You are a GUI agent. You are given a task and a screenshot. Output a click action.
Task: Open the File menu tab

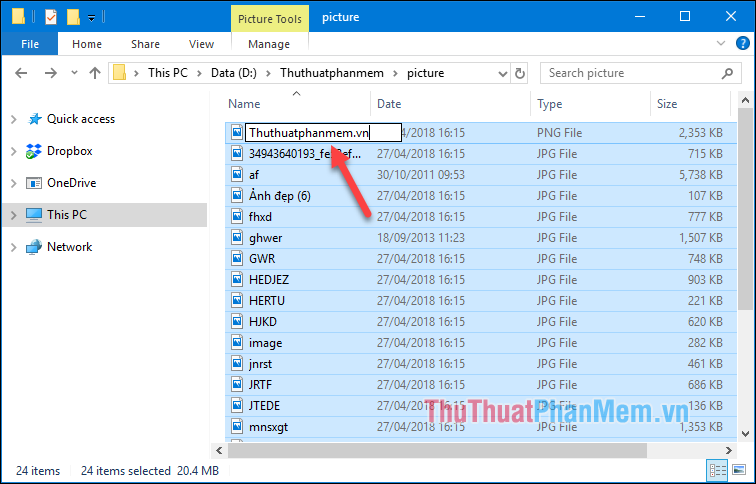(x=30, y=44)
